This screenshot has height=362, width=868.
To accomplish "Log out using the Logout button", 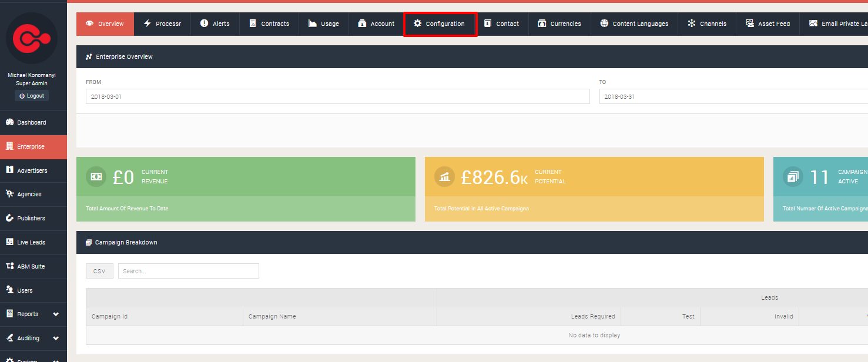I will pos(32,96).
